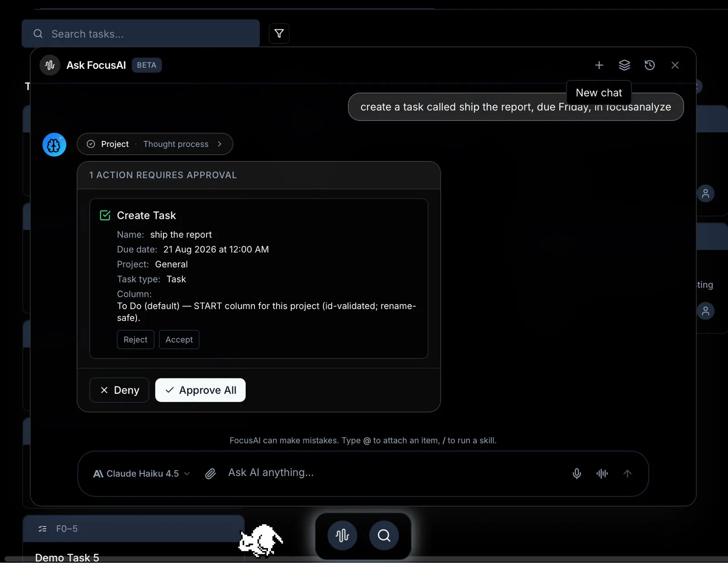This screenshot has width=728, height=563.
Task: Open chat history clock icon
Action: point(650,65)
